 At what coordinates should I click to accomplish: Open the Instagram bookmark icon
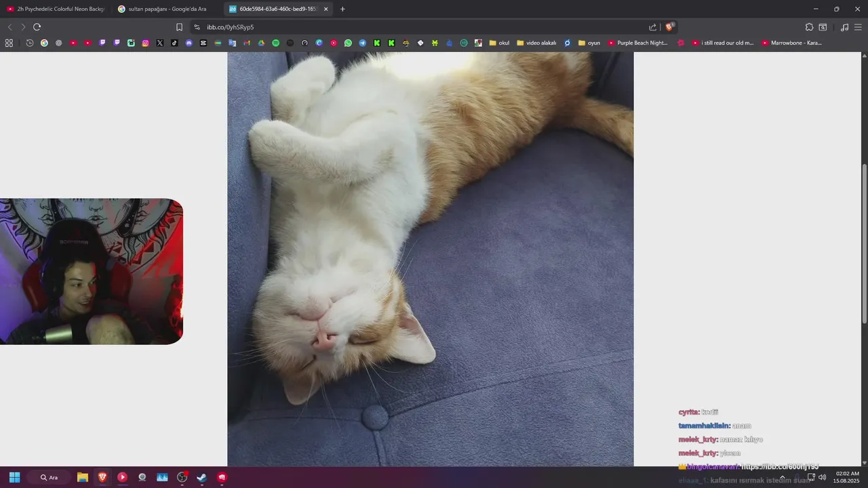point(145,43)
